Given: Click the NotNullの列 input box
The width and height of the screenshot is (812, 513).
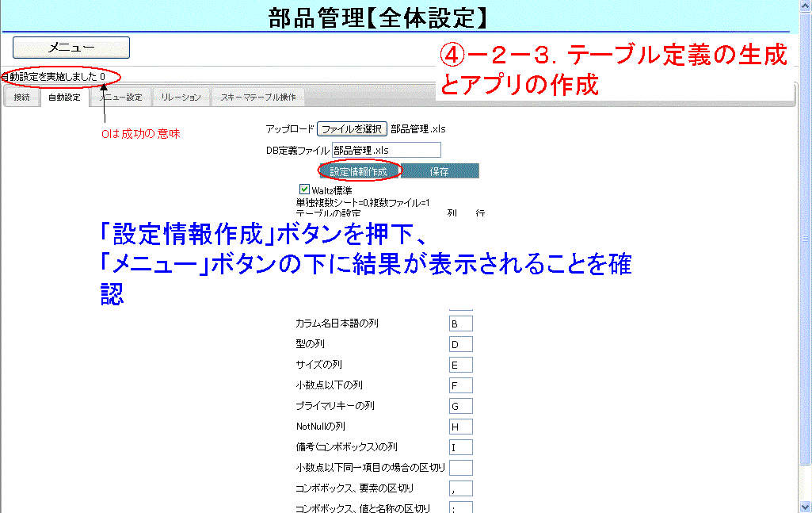Looking at the screenshot, I should pyautogui.click(x=460, y=427).
